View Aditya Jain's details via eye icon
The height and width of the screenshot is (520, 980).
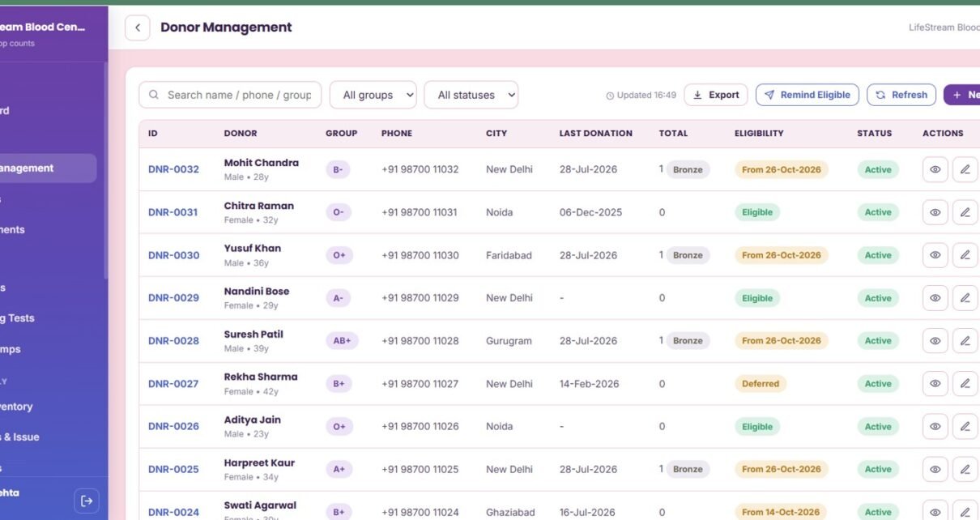935,427
